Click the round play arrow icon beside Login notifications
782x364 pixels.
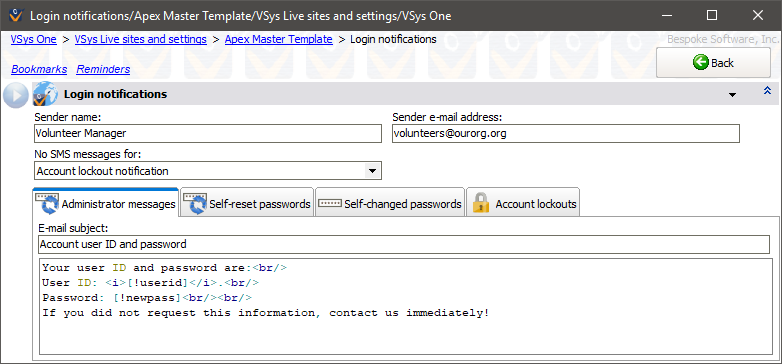pyautogui.click(x=15, y=95)
